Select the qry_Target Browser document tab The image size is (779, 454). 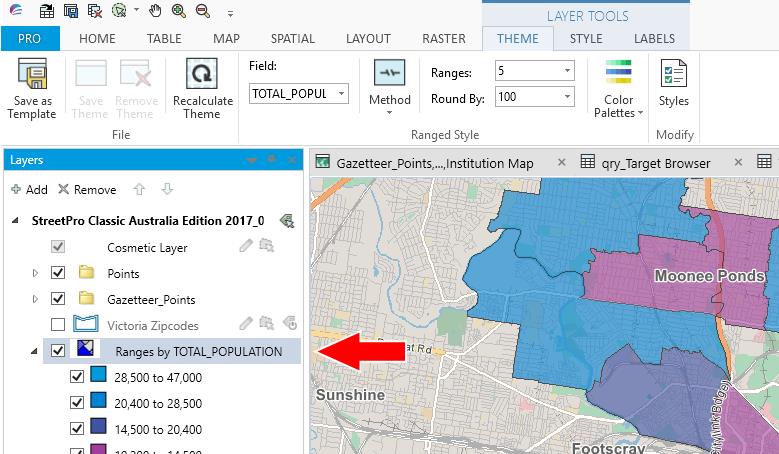(655, 163)
